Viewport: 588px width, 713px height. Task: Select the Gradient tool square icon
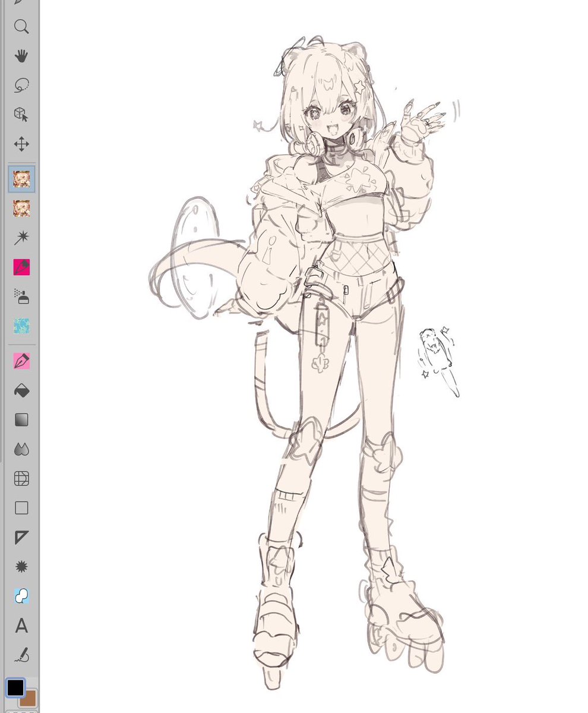21,420
